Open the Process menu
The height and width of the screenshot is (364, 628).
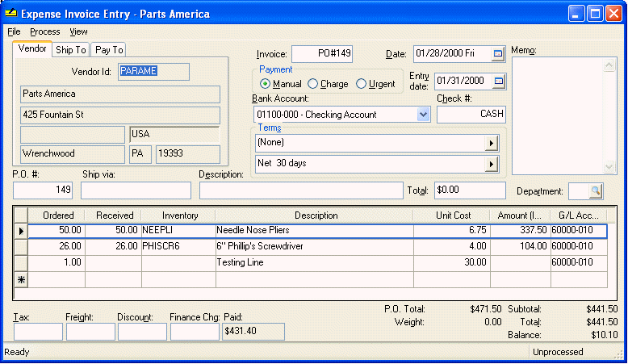(45, 31)
